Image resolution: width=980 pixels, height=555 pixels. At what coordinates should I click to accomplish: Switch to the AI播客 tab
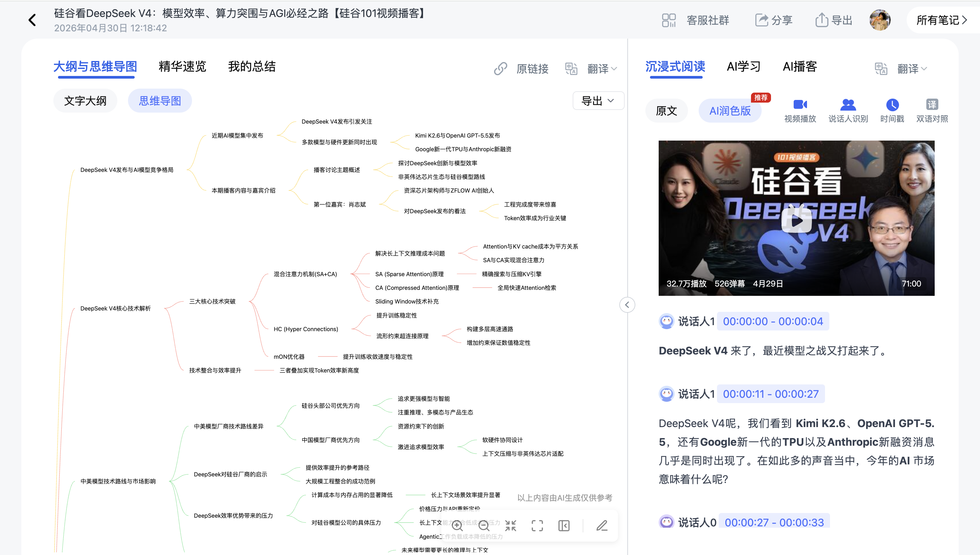pyautogui.click(x=800, y=67)
